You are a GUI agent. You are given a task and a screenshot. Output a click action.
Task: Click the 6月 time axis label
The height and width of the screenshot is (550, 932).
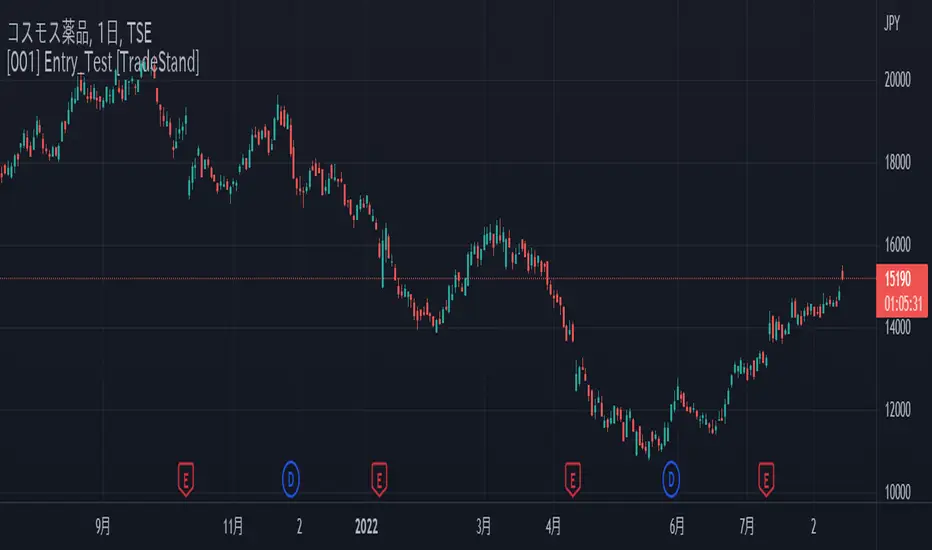tap(676, 526)
